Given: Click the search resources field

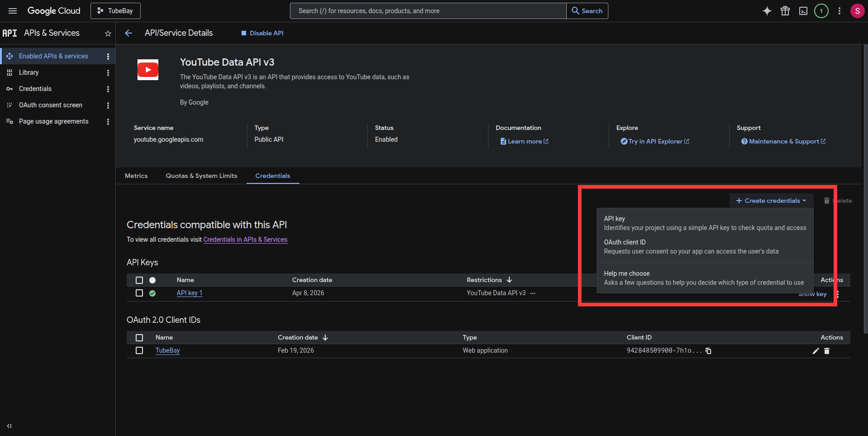Looking at the screenshot, I should [427, 10].
